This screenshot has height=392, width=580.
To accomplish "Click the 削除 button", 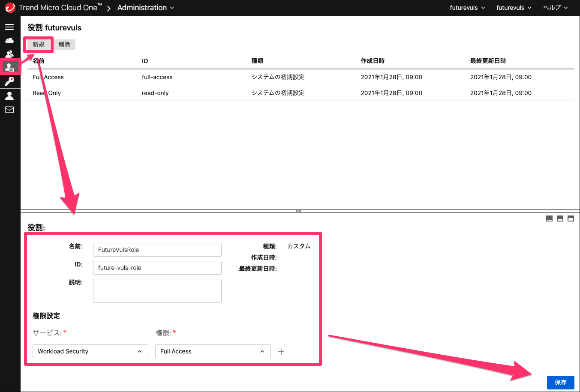I will (x=64, y=45).
